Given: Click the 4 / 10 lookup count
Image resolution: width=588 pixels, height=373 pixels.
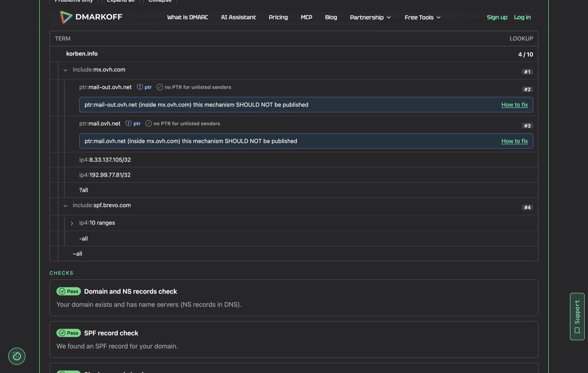Looking at the screenshot, I should [526, 54].
